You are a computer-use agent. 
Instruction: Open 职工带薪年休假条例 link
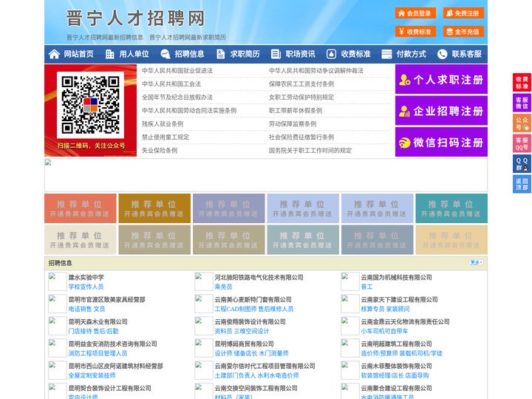tap(296, 111)
